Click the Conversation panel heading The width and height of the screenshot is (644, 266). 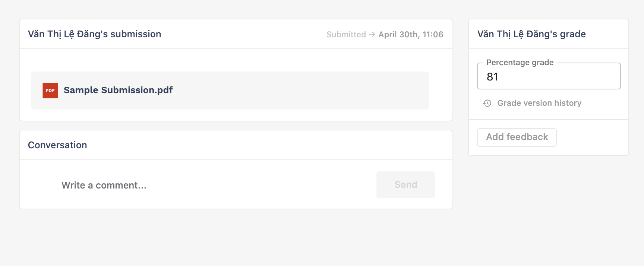pos(57,145)
